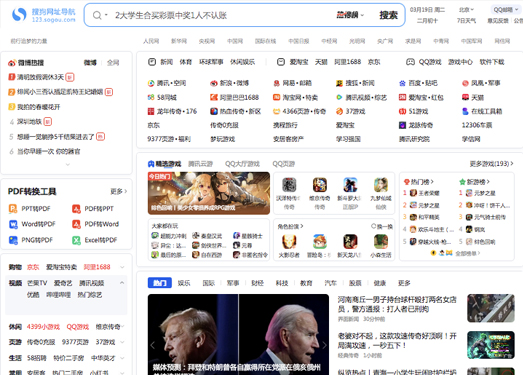Open search engine options arrow by magnifier
The image size is (523, 375).
point(106,15)
